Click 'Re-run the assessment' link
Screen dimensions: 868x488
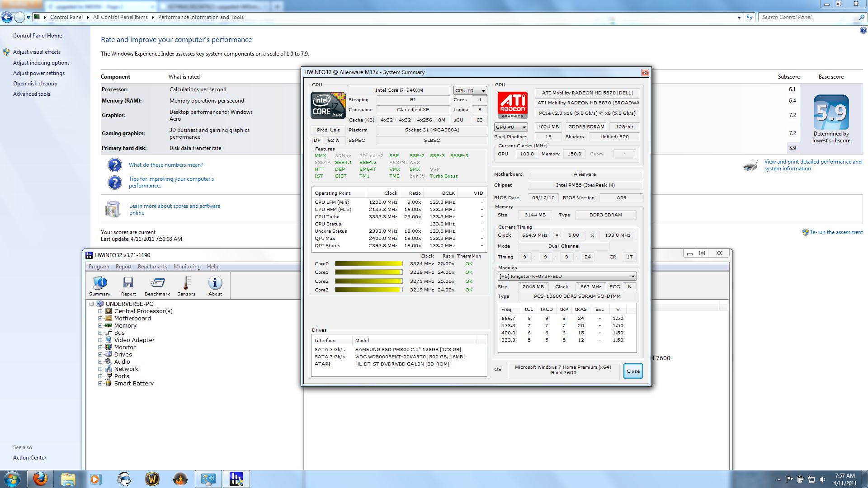coord(836,232)
